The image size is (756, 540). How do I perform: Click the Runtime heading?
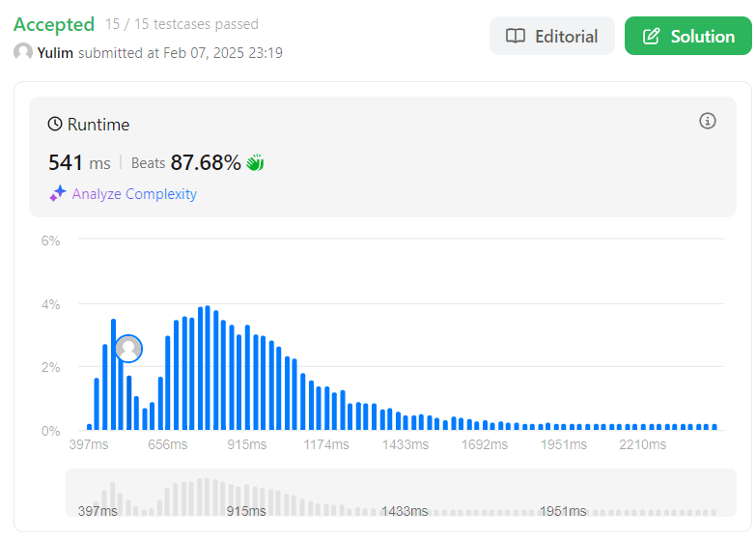98,125
